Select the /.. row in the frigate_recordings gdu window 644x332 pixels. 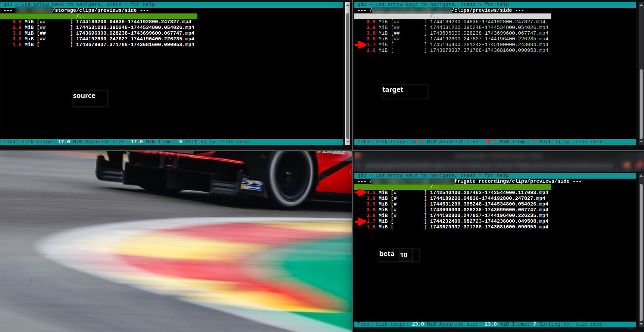[x=453, y=187]
